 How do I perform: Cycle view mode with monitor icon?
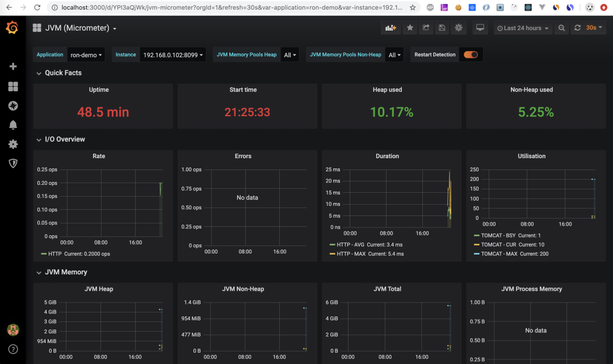[480, 28]
